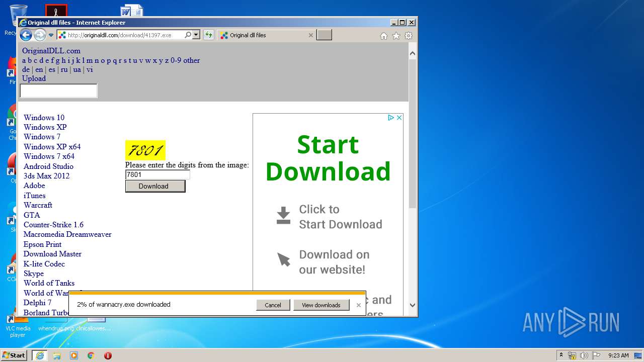Screen dimensions: 644x362
Task: Click the captcha digits input field
Action: 157,175
